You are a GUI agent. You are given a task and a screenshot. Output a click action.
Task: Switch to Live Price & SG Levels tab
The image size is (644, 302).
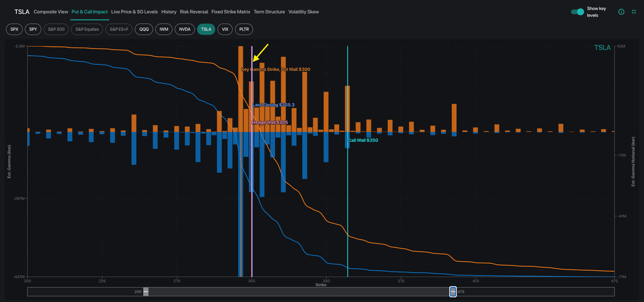(135, 11)
